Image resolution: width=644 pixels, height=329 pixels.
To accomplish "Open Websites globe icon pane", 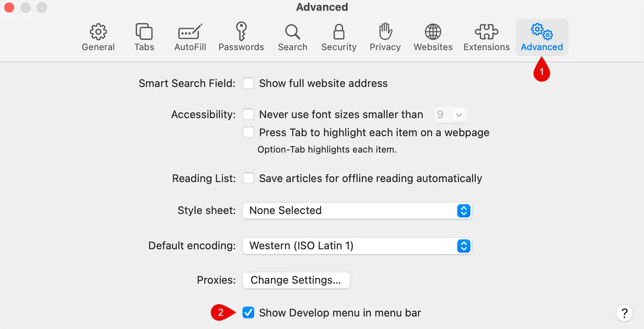I will click(x=433, y=38).
